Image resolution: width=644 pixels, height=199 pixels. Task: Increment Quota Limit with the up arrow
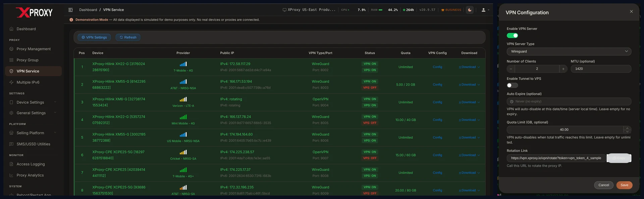(627, 128)
